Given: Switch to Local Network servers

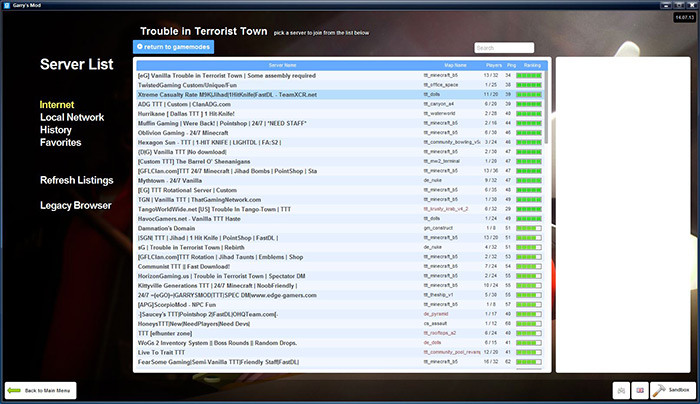Looking at the screenshot, I should tap(72, 117).
